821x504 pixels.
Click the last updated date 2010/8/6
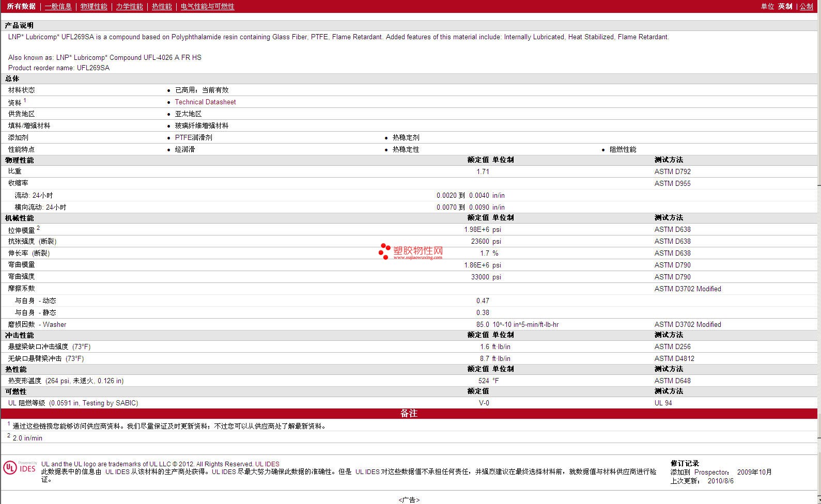[x=720, y=481]
